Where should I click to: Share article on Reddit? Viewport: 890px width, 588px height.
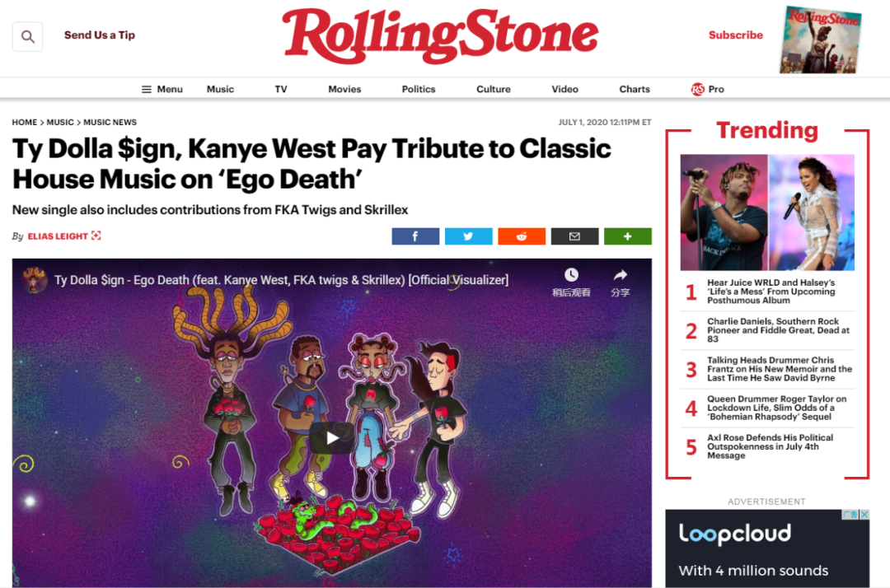[x=522, y=236]
